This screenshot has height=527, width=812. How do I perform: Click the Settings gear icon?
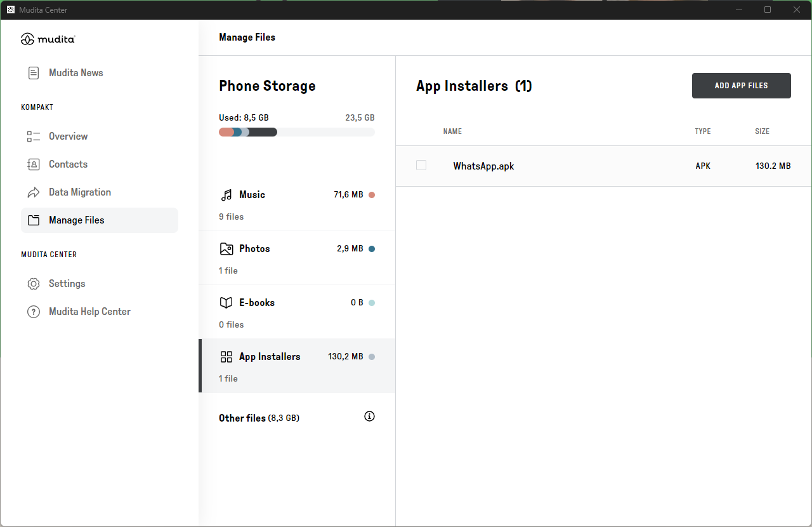tap(34, 284)
